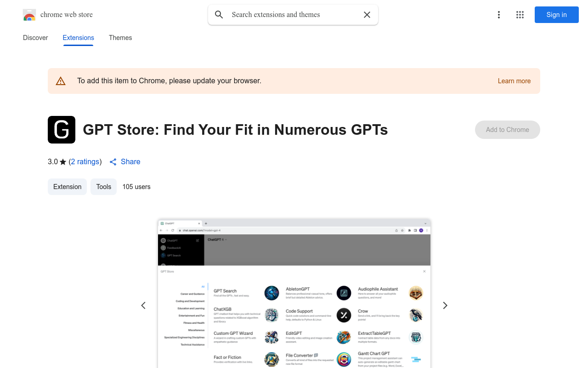Screen dimensions: 588x368
Task: Open the three-dot options menu
Action: 499,15
